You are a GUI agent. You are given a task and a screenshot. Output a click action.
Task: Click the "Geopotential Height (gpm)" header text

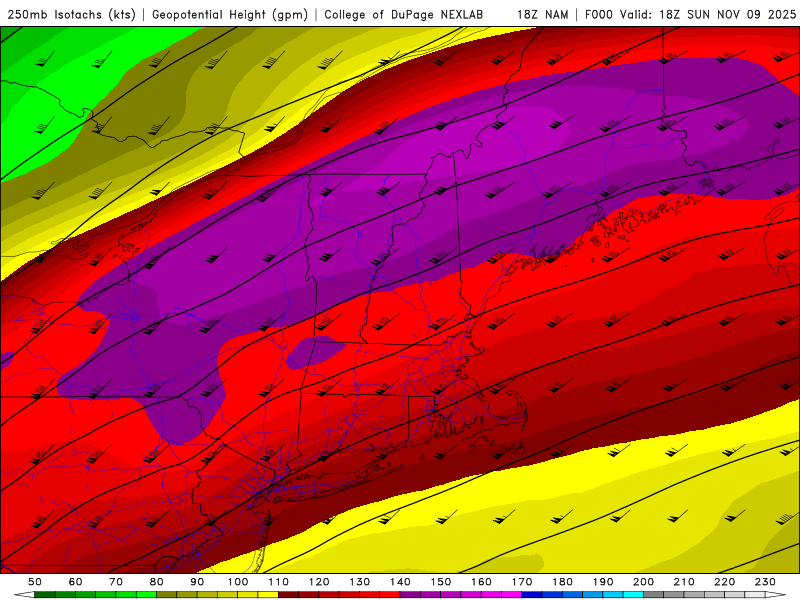tap(230, 15)
